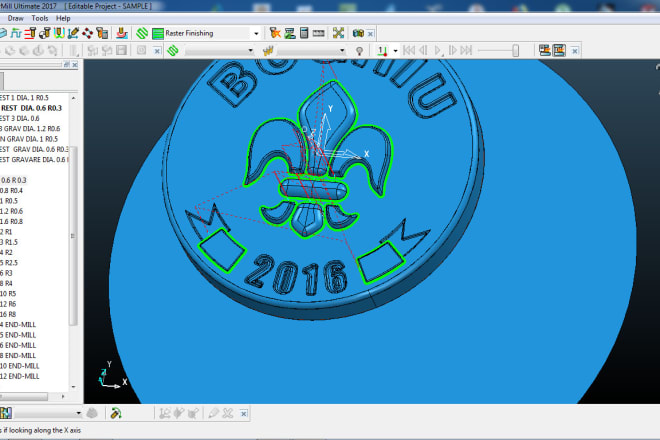Jump to simulation end button
This screenshot has width=660, height=440.
click(x=466, y=51)
